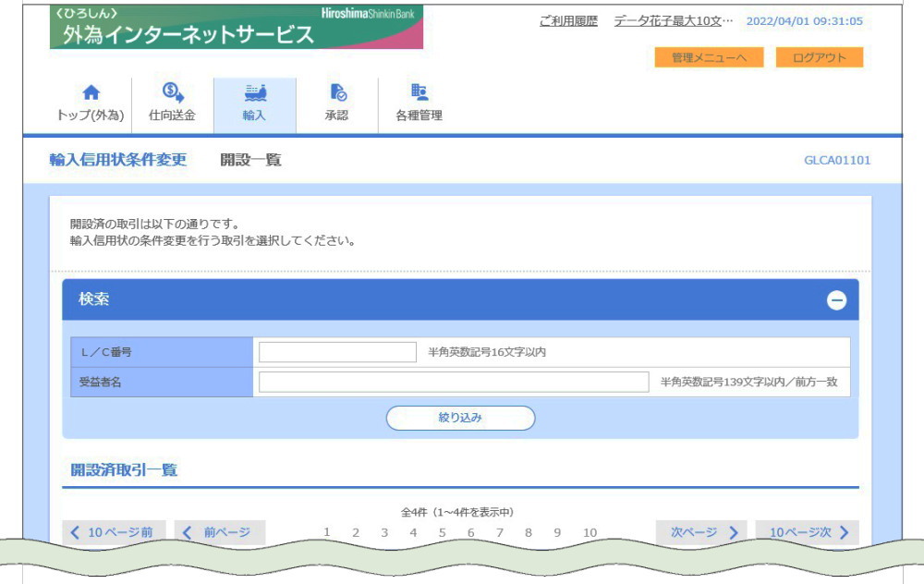This screenshot has width=924, height=584.
Task: Open the 仕向送金 dollar icon menu
Action: 172,92
